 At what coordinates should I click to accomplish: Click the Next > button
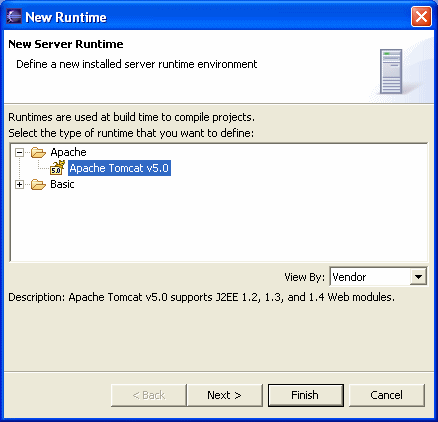(224, 395)
